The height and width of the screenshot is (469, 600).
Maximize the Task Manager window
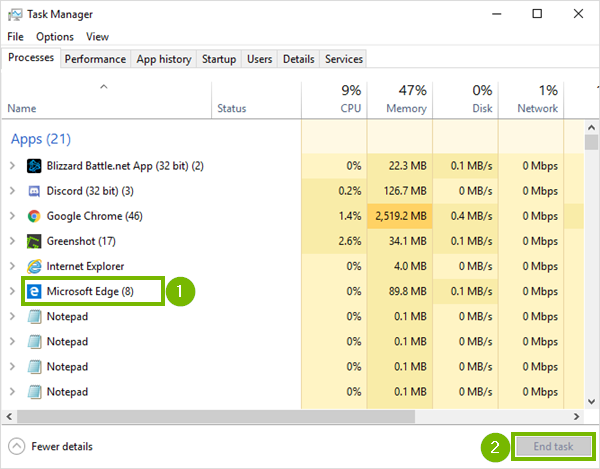537,14
